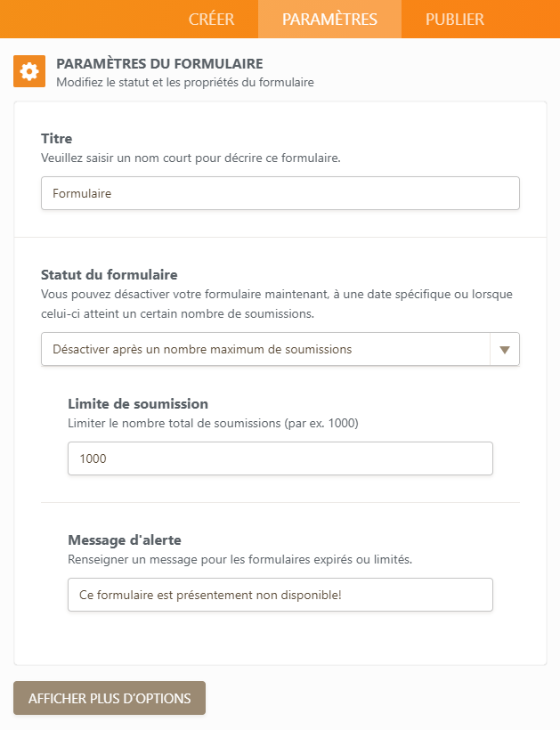Click the orange gear settings icon
The image size is (560, 730).
(x=29, y=72)
